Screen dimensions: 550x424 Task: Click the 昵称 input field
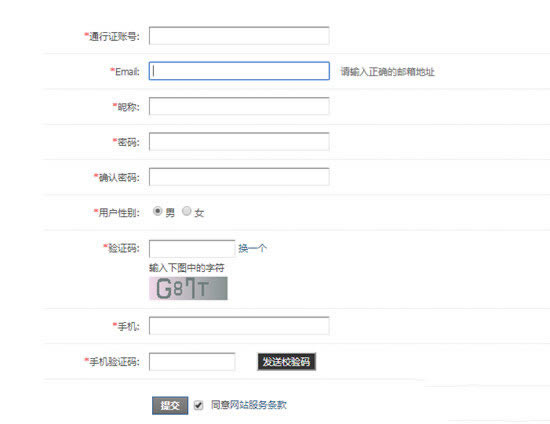pyautogui.click(x=239, y=106)
